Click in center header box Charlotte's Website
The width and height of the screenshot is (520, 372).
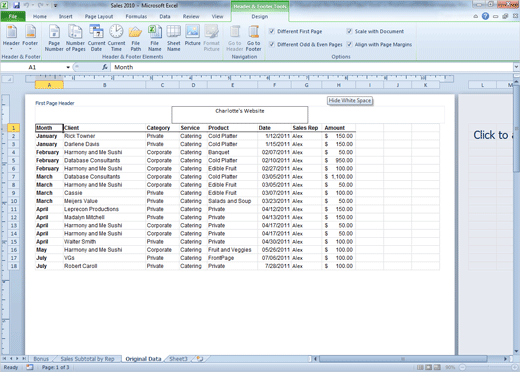click(240, 115)
